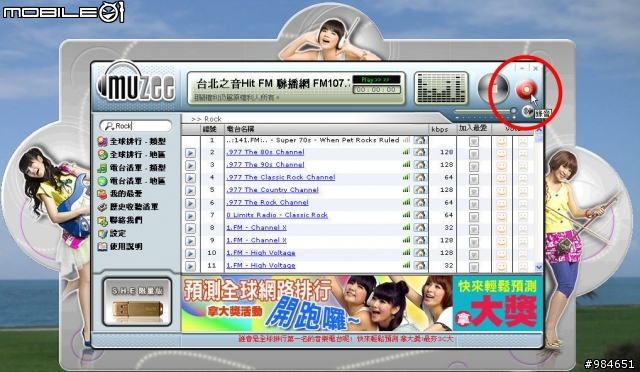Screen dimensions: 640x372
Task: Play station .977 The 80s Channel arrow
Action: pos(190,153)
